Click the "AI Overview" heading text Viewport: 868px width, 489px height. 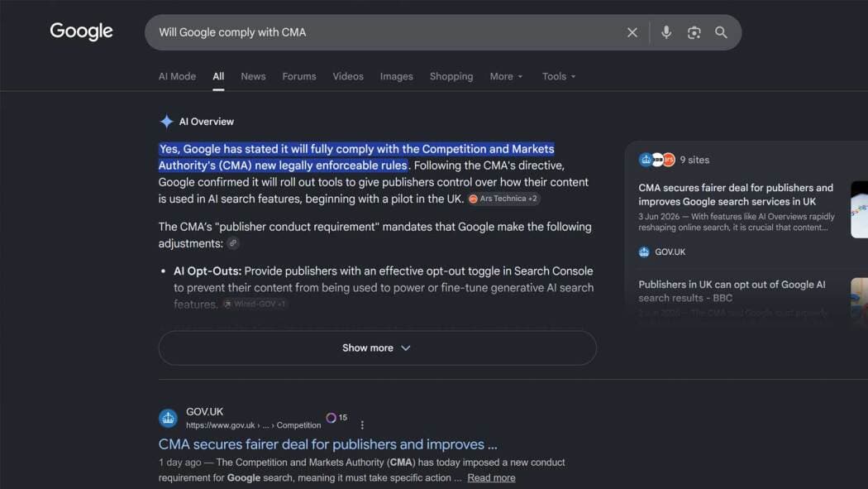coord(207,122)
